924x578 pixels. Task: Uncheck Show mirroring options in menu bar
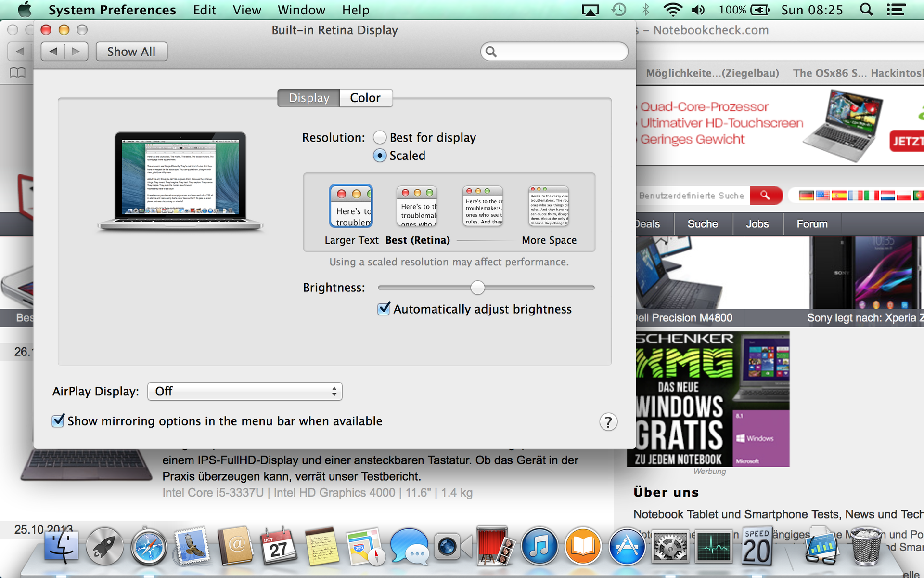58,421
